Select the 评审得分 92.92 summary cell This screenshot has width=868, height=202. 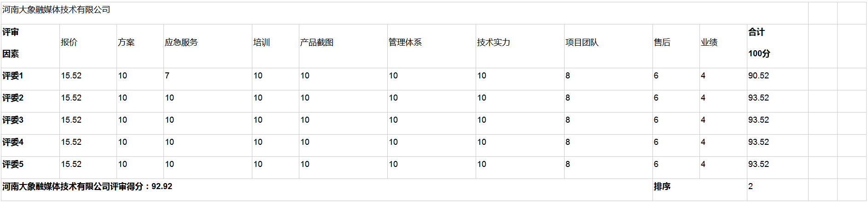(x=87, y=187)
